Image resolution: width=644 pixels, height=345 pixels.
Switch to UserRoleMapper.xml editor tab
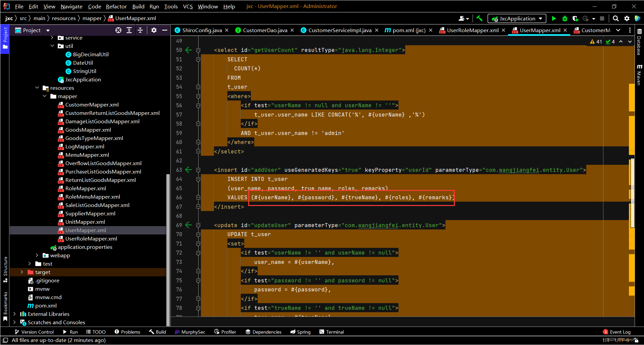point(472,30)
